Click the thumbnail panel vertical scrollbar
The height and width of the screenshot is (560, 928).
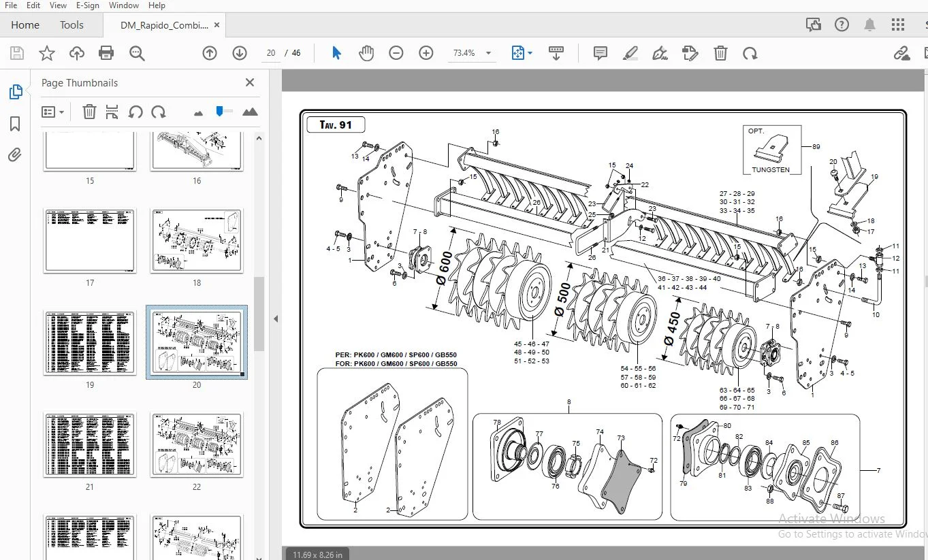(259, 314)
